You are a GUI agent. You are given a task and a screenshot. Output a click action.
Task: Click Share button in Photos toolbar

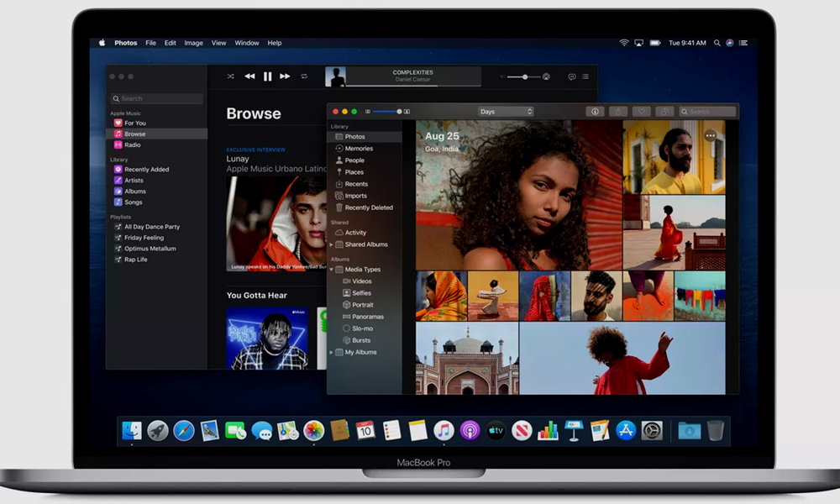point(618,112)
